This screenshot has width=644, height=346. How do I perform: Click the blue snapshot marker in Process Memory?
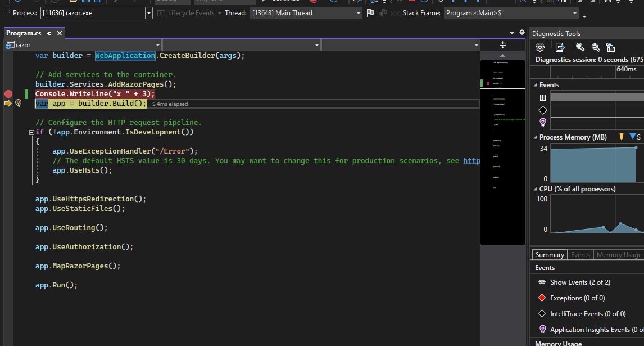[x=633, y=137]
